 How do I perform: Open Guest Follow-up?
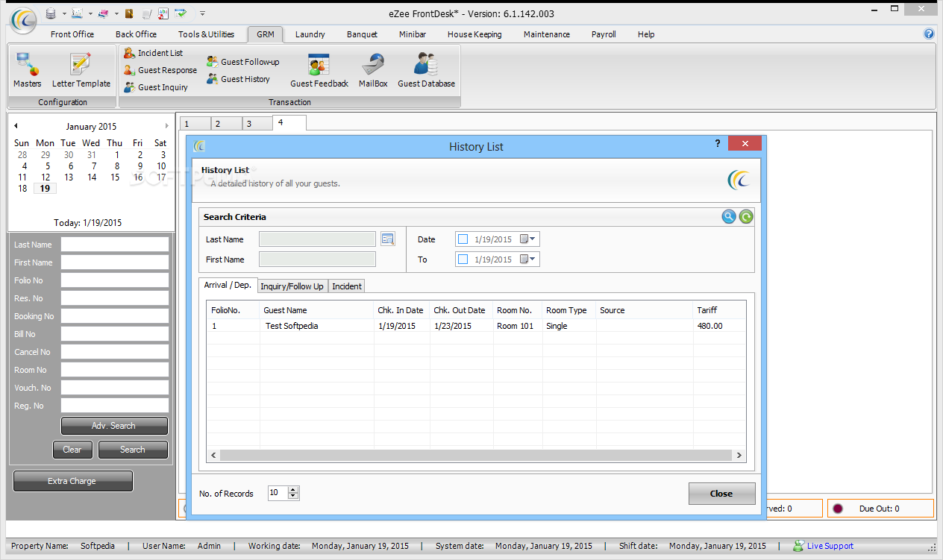pos(242,62)
